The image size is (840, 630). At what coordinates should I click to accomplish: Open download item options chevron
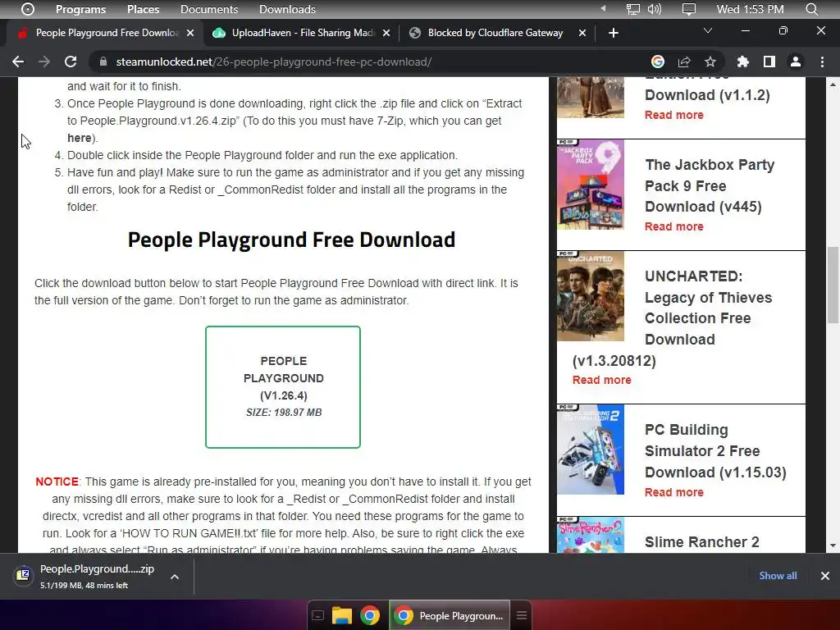175,577
